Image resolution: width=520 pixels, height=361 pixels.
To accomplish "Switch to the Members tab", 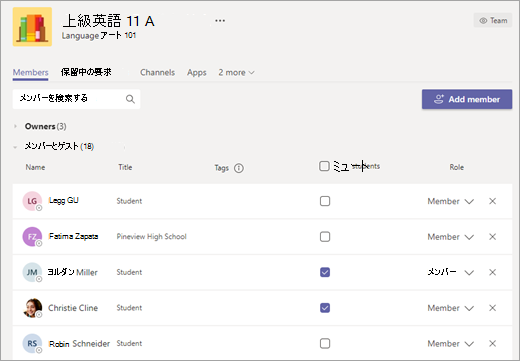I will coord(31,73).
